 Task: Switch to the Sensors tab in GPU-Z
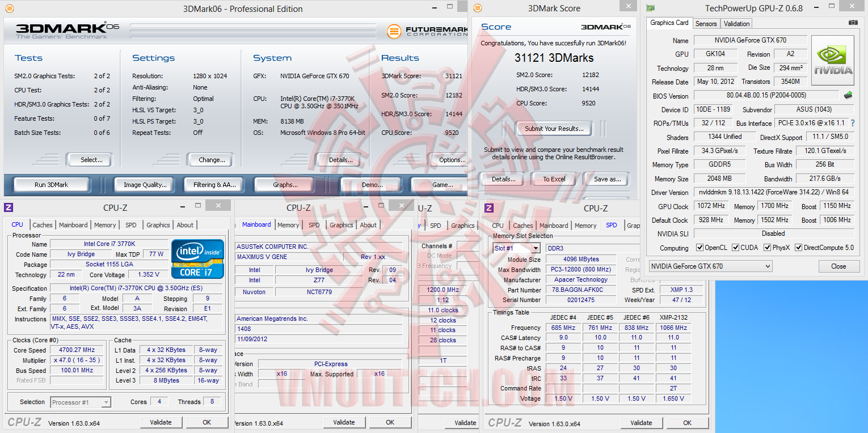(x=706, y=23)
